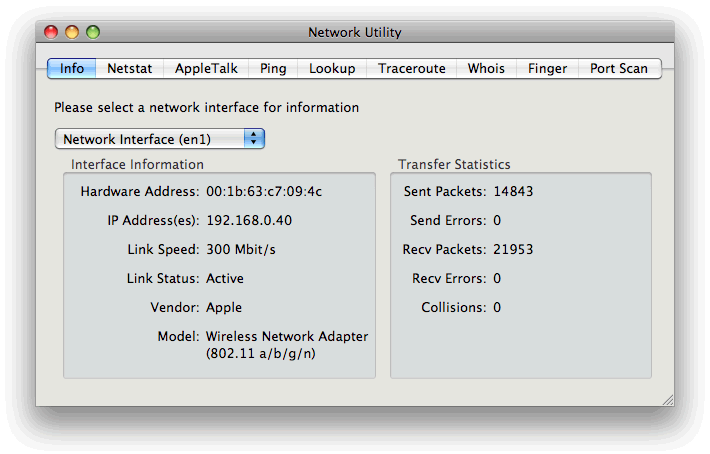Open the Netstat tab

tap(130, 69)
